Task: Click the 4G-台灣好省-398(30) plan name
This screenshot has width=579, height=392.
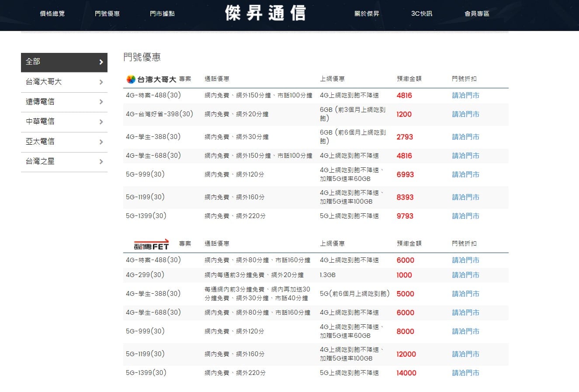Action: point(159,114)
